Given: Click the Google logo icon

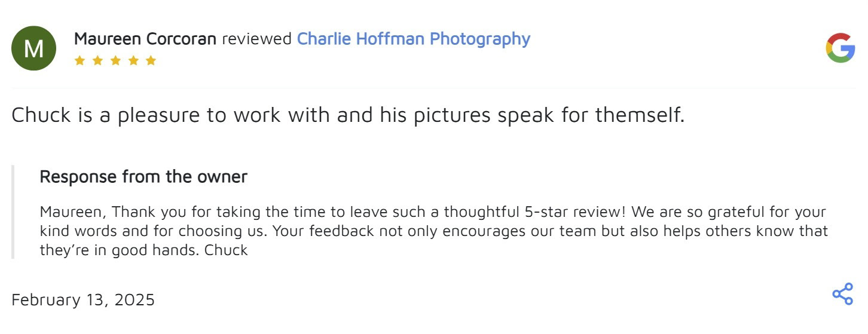Looking at the screenshot, I should coord(840,48).
